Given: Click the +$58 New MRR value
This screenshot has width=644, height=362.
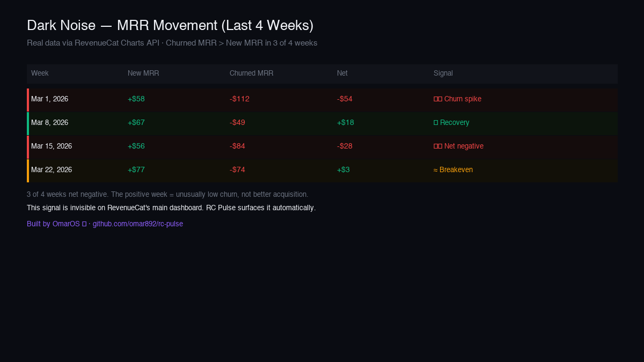Looking at the screenshot, I should pyautogui.click(x=136, y=99).
